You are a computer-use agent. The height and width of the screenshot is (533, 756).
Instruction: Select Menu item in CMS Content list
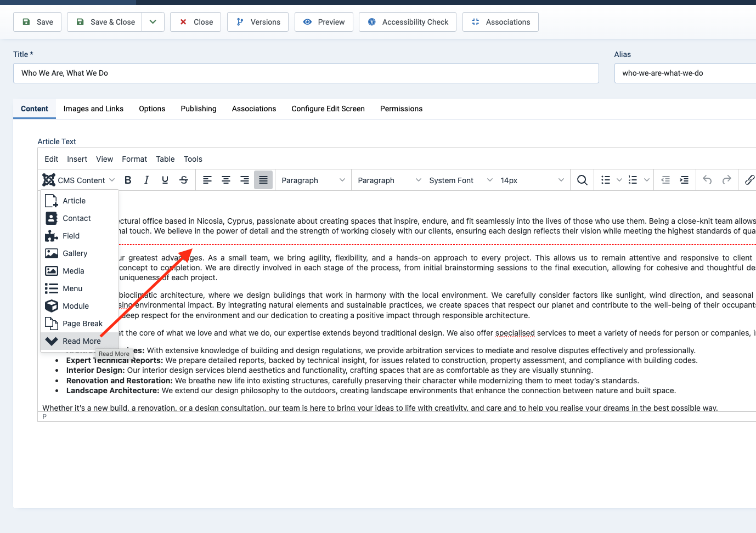click(x=80, y=288)
